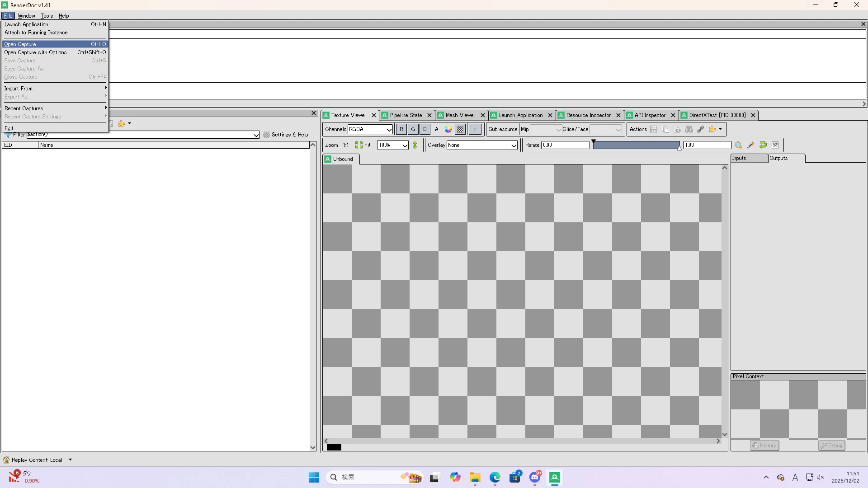Click the reset range green arrow icon
The height and width of the screenshot is (488, 868).
763,145
